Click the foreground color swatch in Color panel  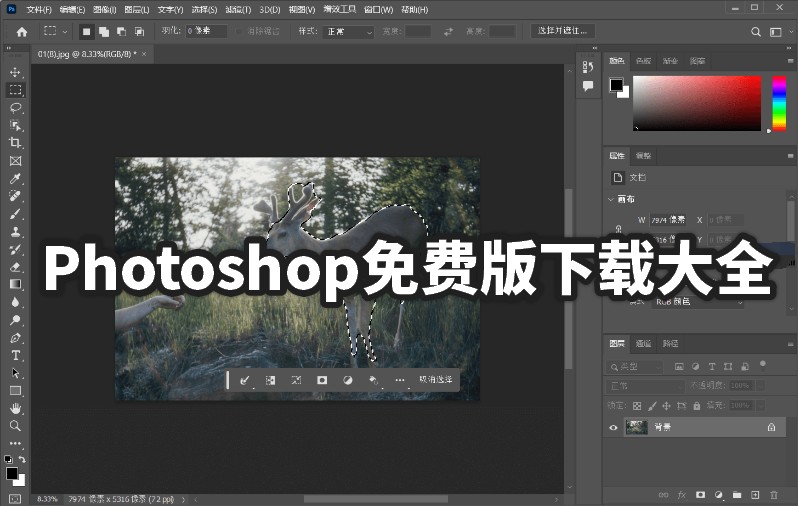tap(616, 85)
